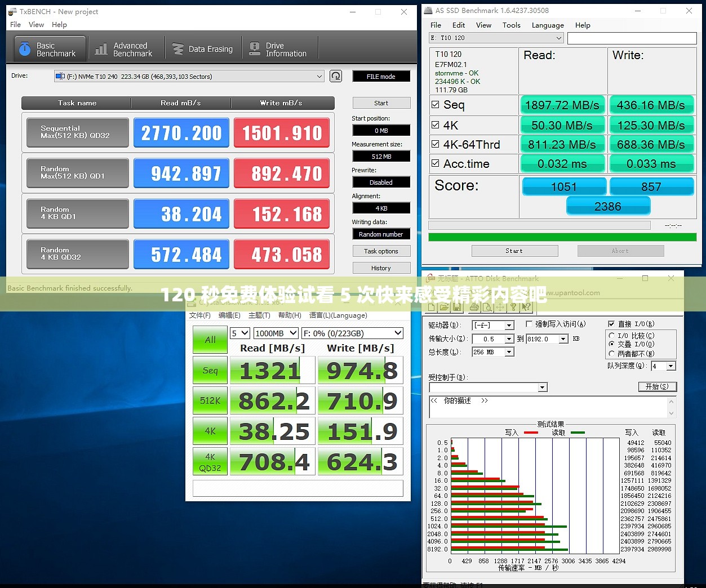The image size is (706, 588).
Task: Click ATTO Print Preview toolbar icon
Action: coord(487,307)
